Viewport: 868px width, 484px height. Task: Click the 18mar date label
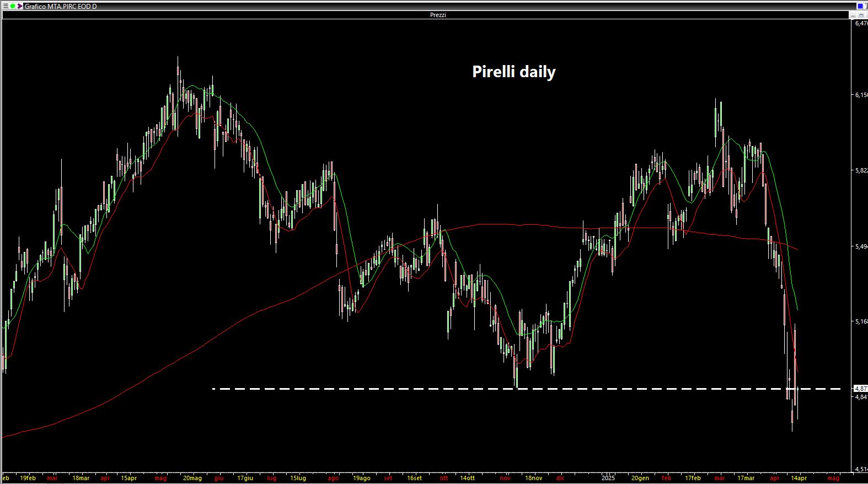pos(81,478)
